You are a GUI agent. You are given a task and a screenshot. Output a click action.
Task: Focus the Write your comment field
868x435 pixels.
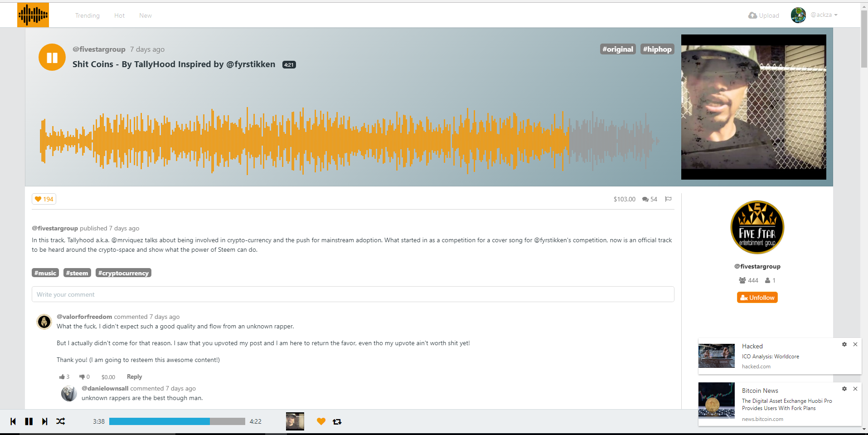click(353, 294)
